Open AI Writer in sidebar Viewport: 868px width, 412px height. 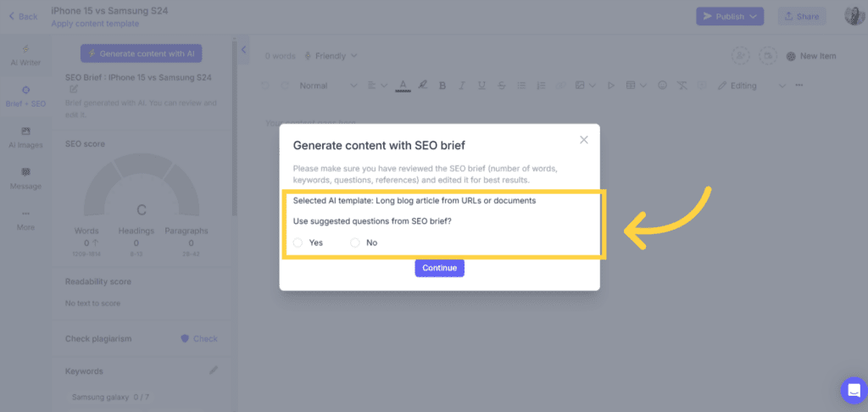point(25,55)
